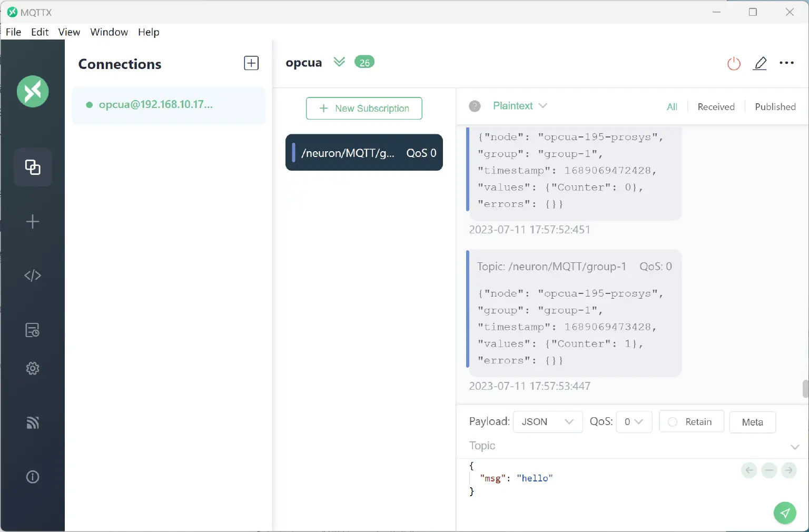Open the Payload JSON dropdown
The image size is (809, 532).
(547, 422)
